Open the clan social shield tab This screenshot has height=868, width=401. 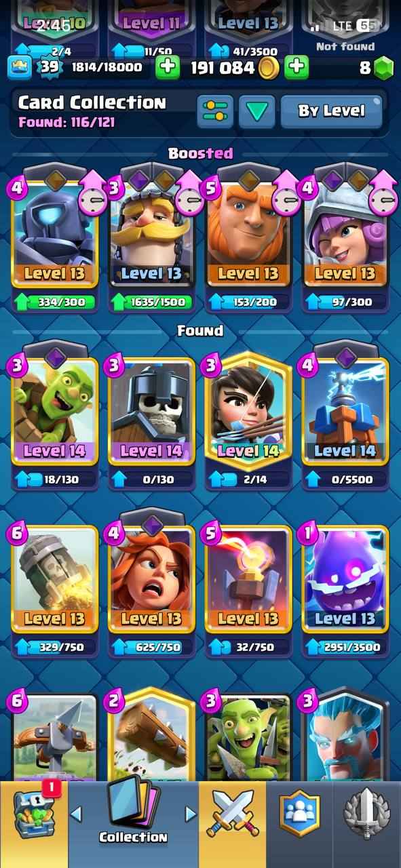pos(299,814)
